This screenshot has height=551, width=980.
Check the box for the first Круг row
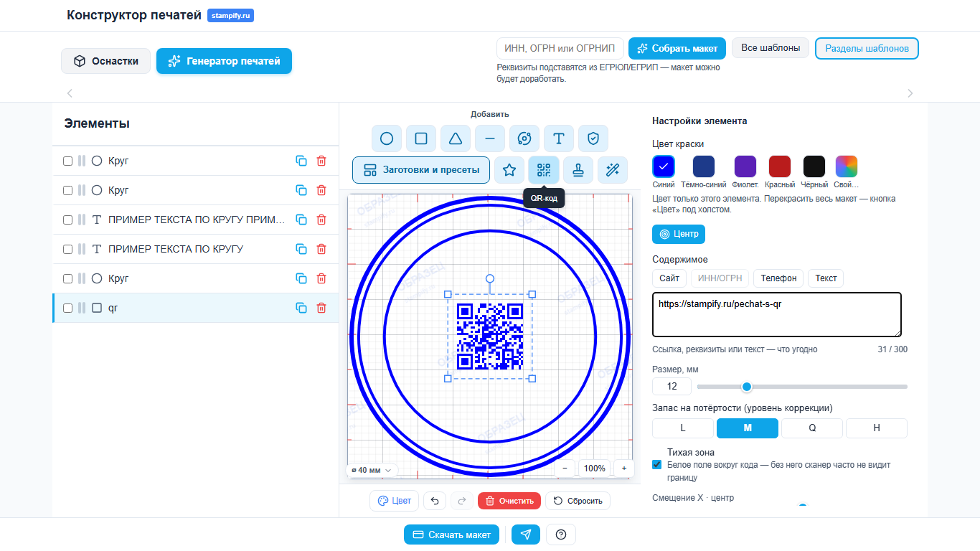click(68, 161)
